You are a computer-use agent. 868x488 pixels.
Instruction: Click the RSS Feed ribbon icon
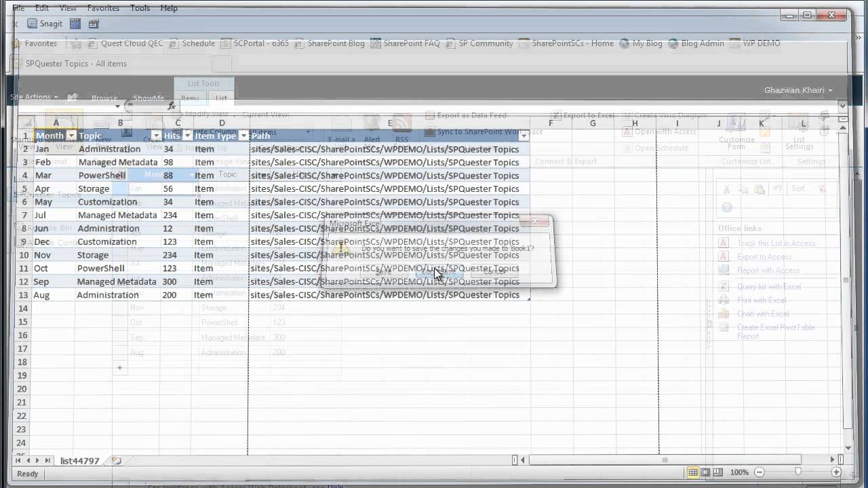402,130
